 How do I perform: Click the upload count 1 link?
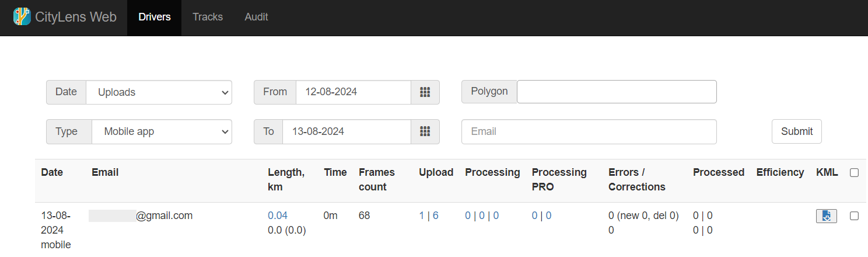click(x=422, y=216)
